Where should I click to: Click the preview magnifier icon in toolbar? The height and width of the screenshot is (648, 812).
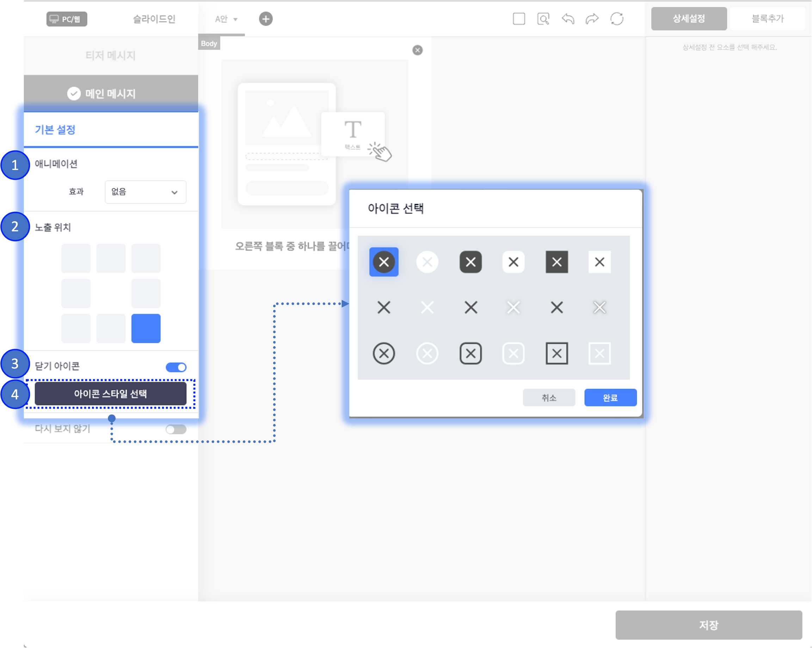click(x=543, y=18)
